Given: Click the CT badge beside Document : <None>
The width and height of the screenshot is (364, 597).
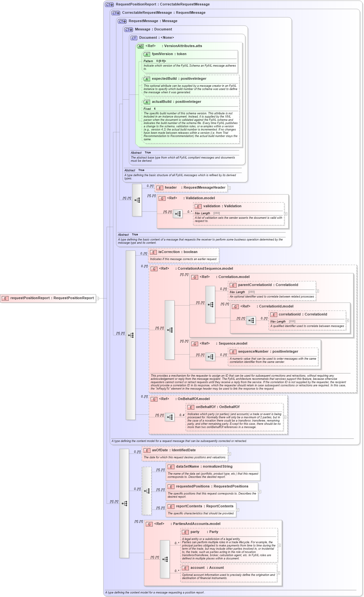Looking at the screenshot, I should click(134, 38).
